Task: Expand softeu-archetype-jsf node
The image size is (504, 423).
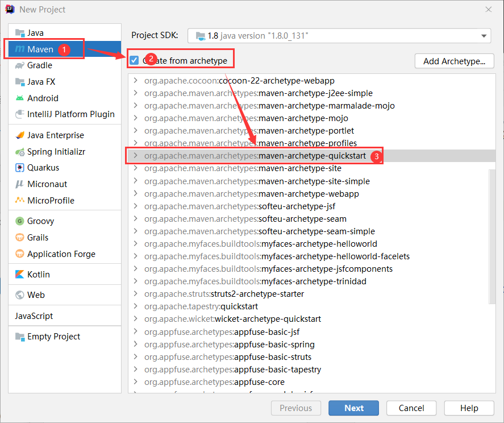Action: (x=136, y=206)
